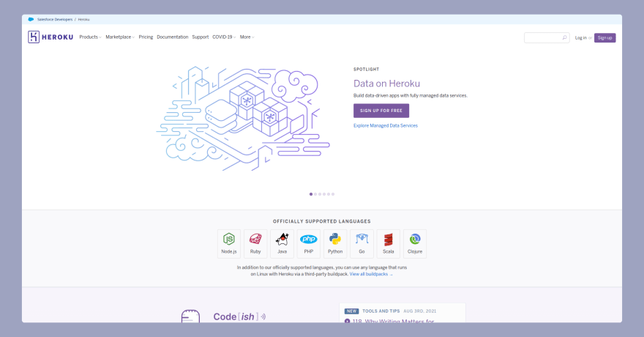The width and height of the screenshot is (644, 337).
Task: Click Salesforce Developers breadcrumb link
Action: [x=55, y=19]
